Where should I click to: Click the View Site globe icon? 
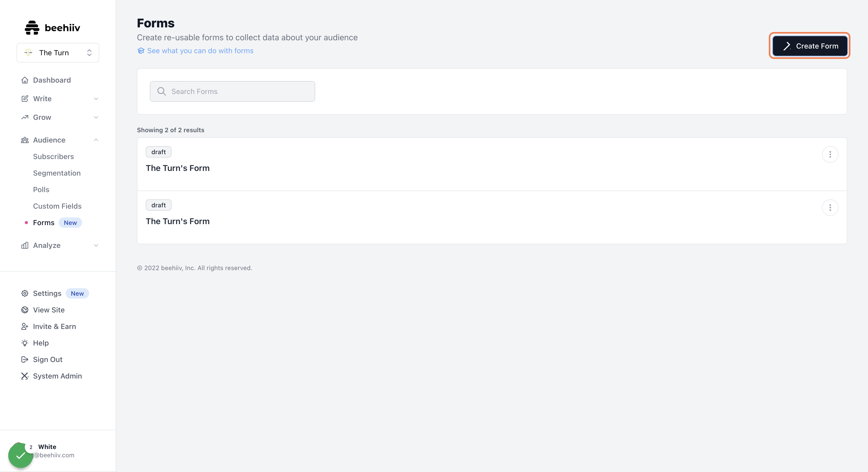coord(25,310)
